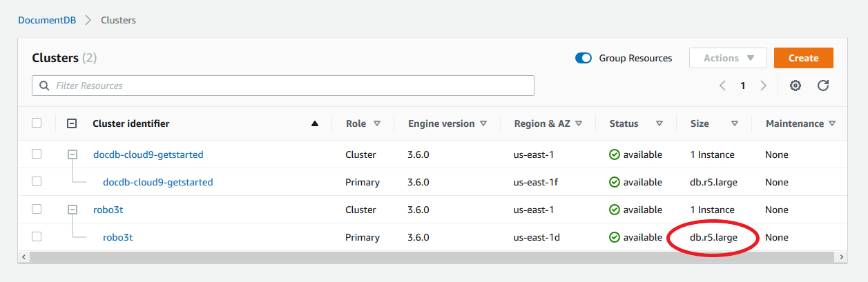
Task: Go to previous page arrow
Action: 722,85
